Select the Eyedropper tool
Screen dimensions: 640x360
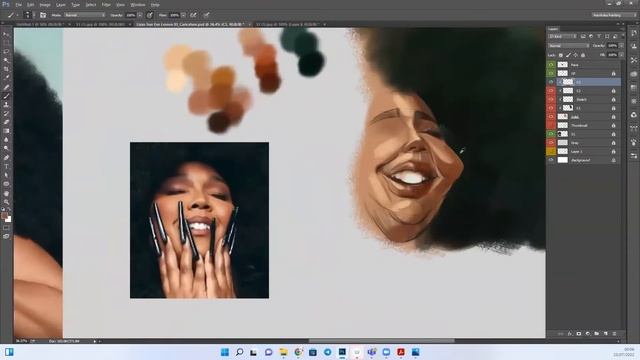click(6, 78)
